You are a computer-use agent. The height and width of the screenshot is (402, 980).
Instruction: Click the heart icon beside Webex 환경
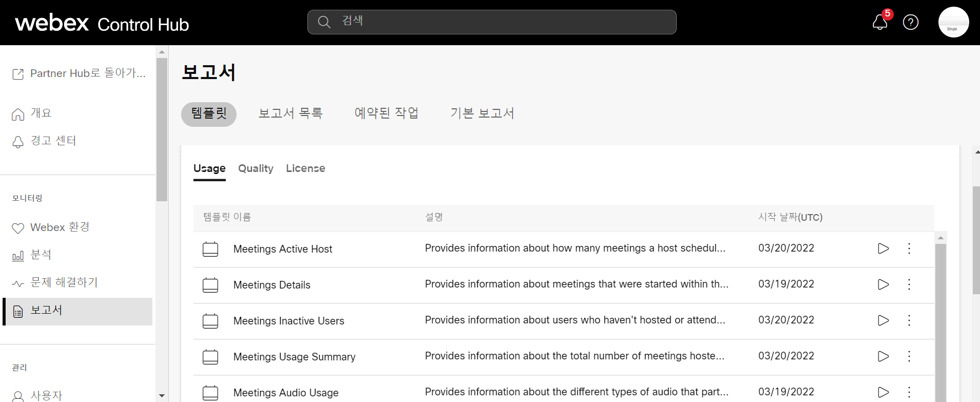coord(18,228)
